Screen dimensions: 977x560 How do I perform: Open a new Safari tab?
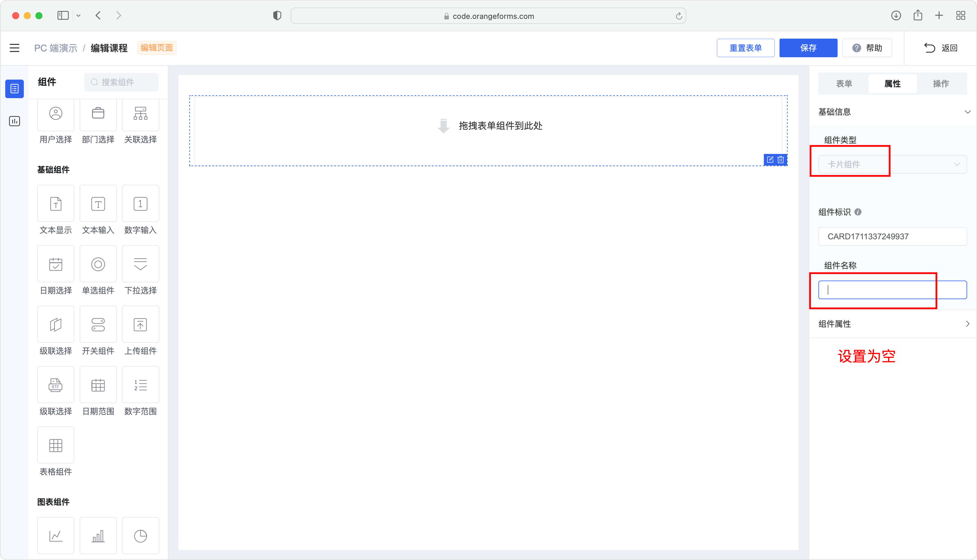pos(939,15)
